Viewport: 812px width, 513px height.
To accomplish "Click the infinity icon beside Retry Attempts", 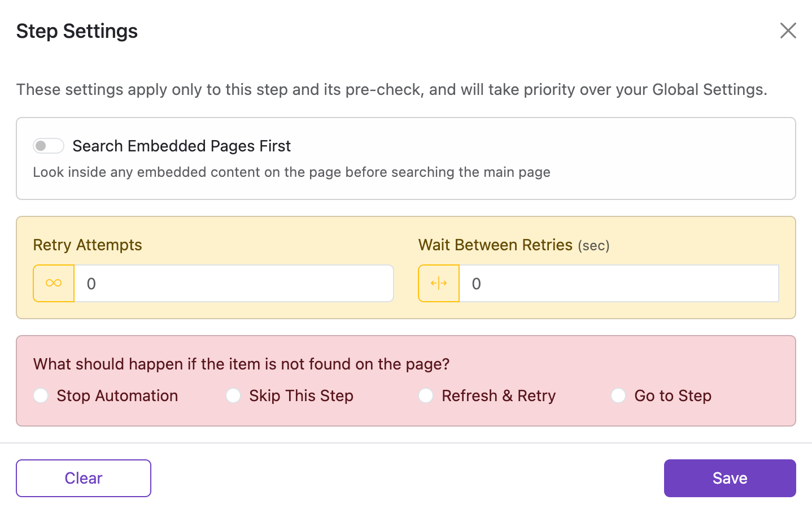I will click(x=54, y=283).
